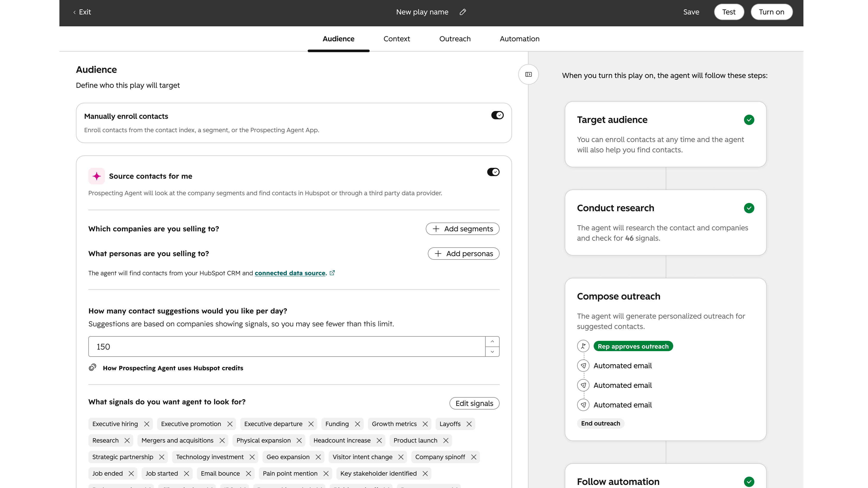
Task: Remove the Visitor intent change signal tag
Action: pyautogui.click(x=401, y=457)
